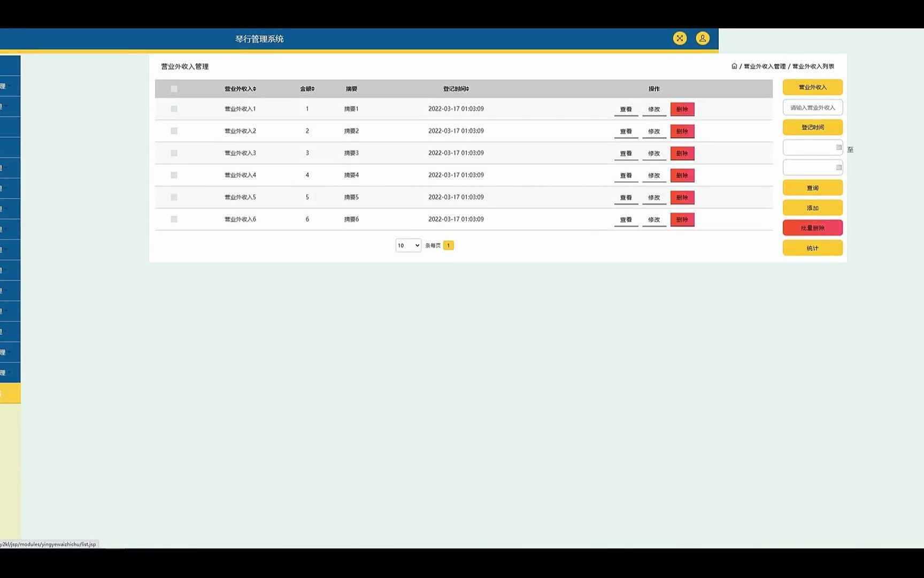This screenshot has width=924, height=578.
Task: Click 营业外收入管理 breadcrumb link
Action: pyautogui.click(x=765, y=66)
